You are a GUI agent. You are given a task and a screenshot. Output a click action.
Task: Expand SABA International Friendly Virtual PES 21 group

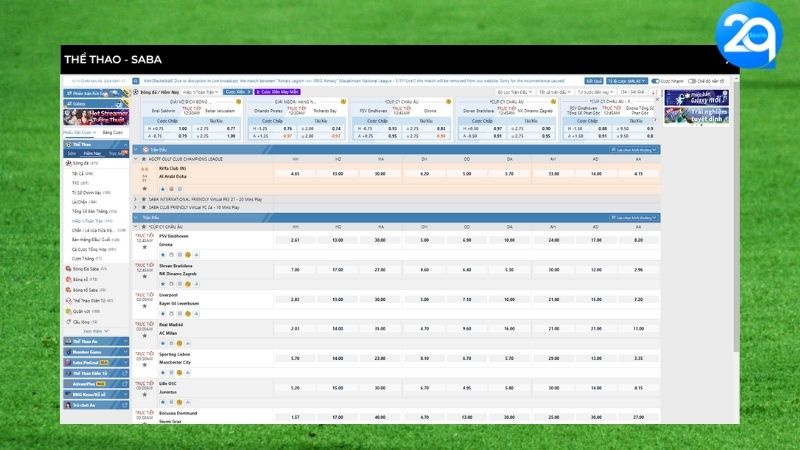(x=136, y=199)
